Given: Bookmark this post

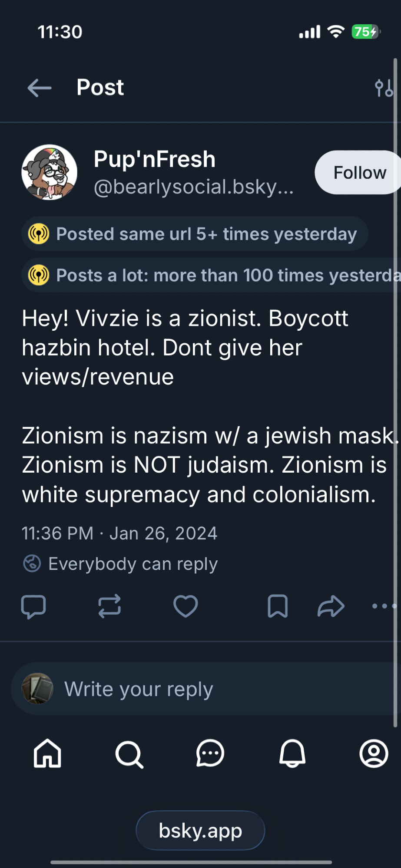Looking at the screenshot, I should point(278,606).
